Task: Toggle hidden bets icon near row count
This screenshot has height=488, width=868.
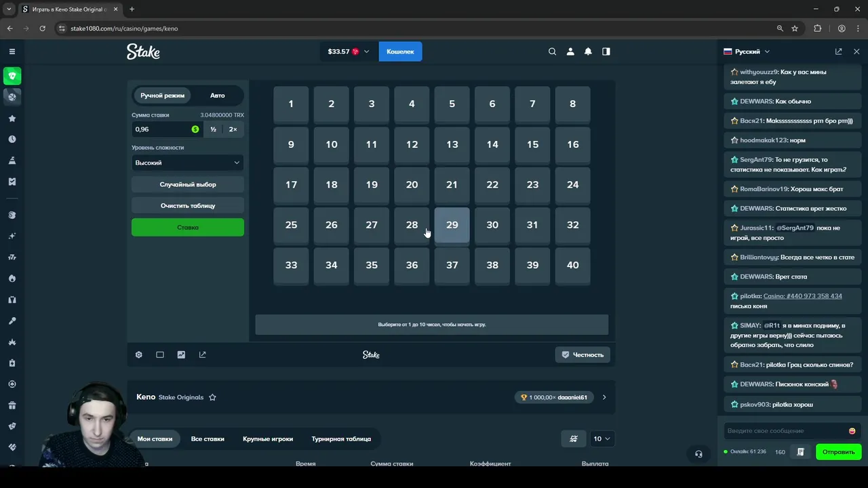Action: [574, 439]
